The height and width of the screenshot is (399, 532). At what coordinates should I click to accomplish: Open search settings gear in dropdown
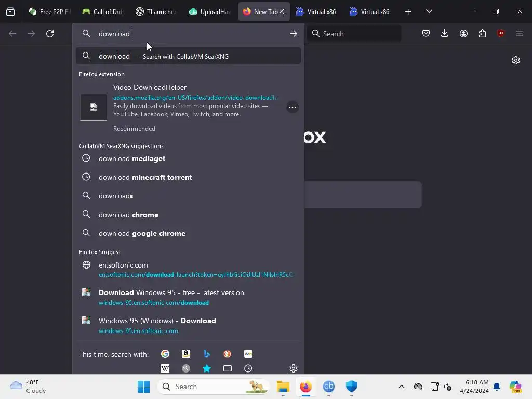click(294, 368)
